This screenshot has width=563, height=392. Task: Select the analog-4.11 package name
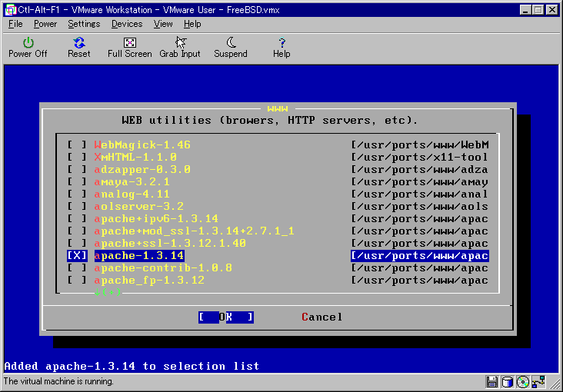click(x=132, y=194)
